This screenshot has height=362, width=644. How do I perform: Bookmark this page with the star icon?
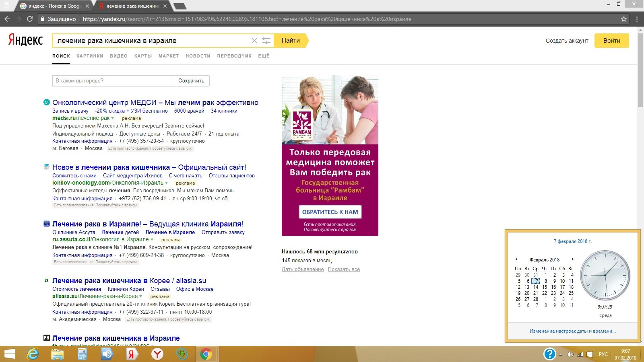624,19
